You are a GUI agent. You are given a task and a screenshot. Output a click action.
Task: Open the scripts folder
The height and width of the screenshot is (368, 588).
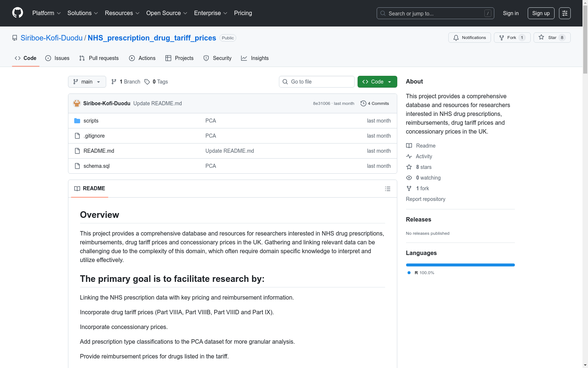pyautogui.click(x=91, y=121)
